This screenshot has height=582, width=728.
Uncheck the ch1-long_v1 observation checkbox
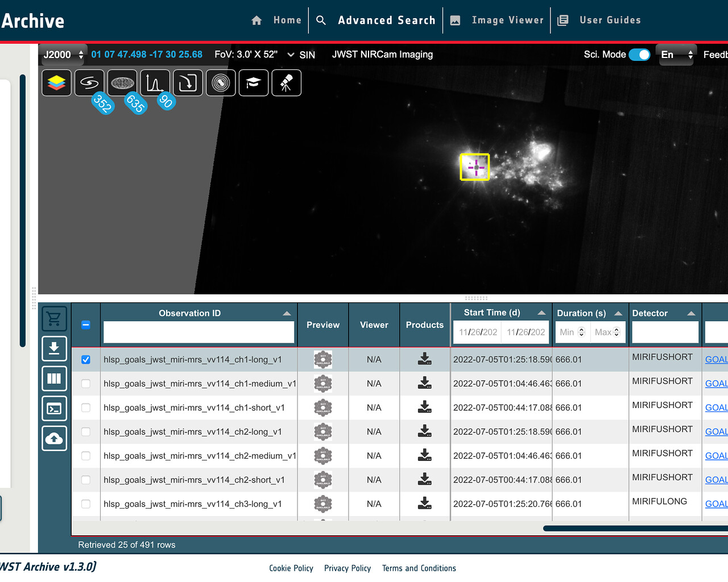(86, 360)
